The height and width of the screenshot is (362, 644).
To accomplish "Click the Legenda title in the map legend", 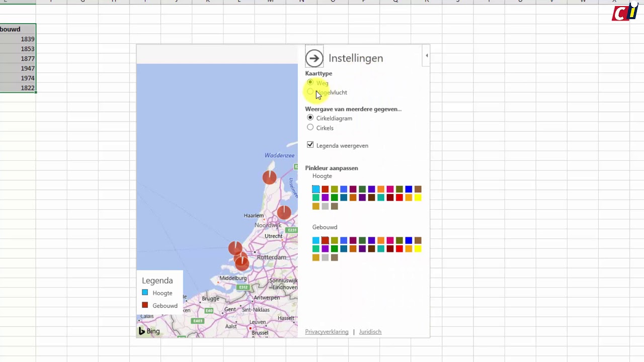I will point(157,281).
